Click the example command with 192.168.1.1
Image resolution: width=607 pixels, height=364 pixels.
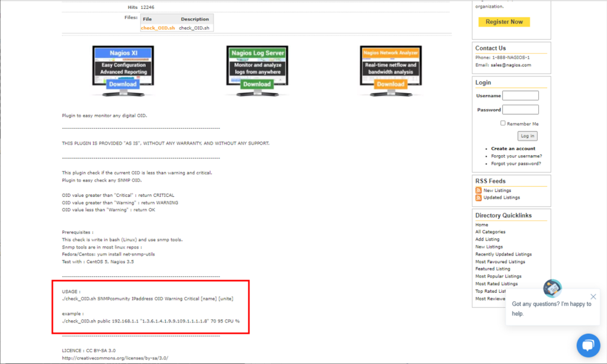151,321
